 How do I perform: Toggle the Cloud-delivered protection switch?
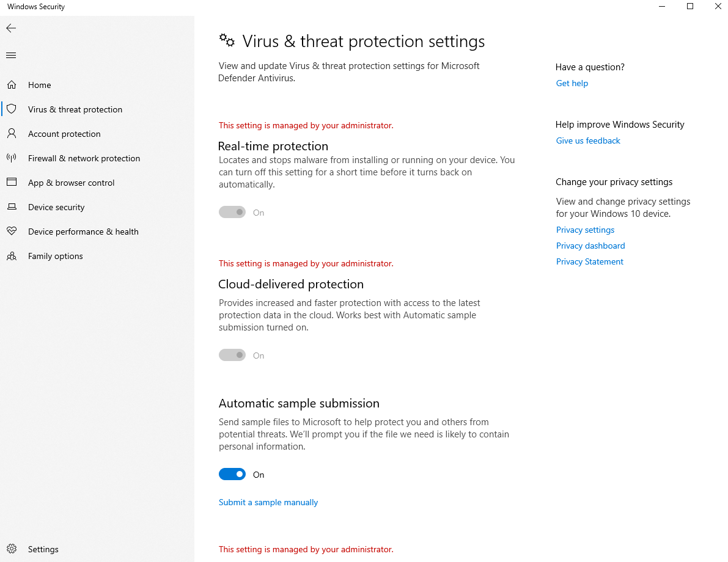[x=232, y=356]
